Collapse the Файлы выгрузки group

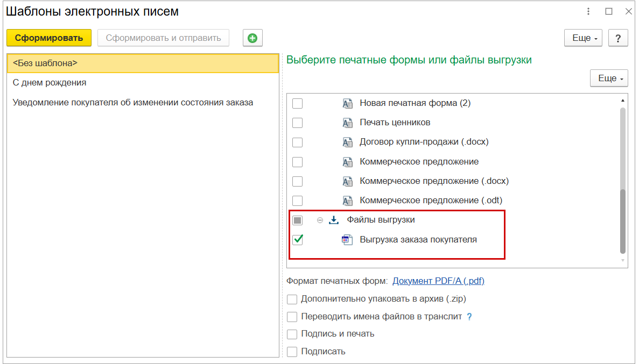pyautogui.click(x=320, y=219)
